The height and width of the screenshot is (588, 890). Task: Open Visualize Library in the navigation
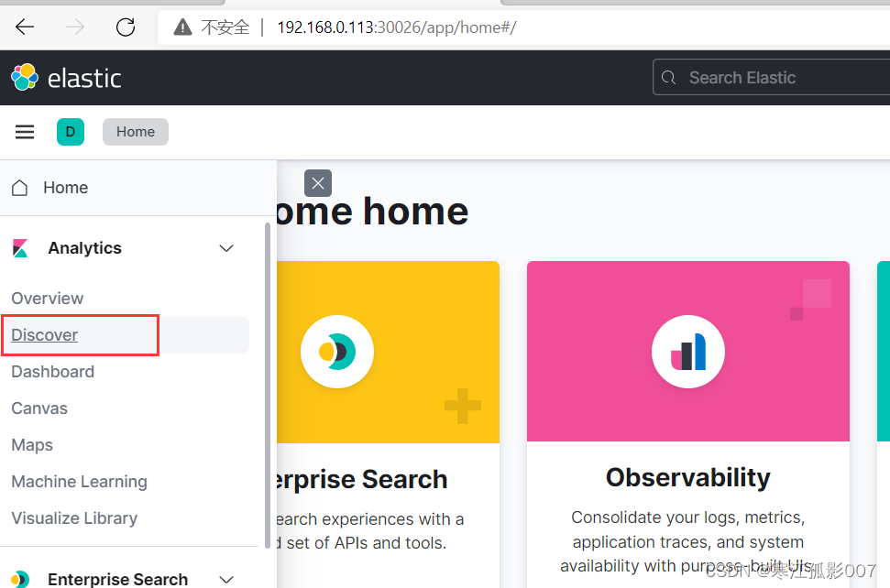click(74, 518)
